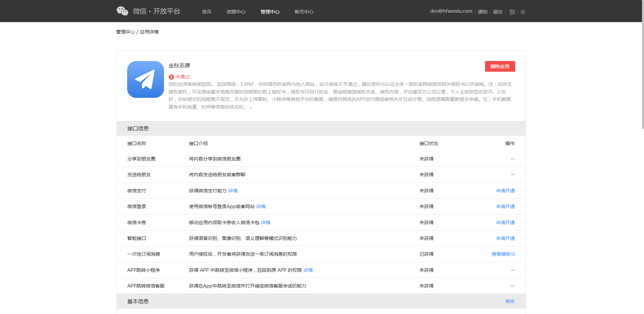The width and height of the screenshot is (644, 314).
Task: Click 应用详情 in the breadcrumb
Action: [x=149, y=32]
